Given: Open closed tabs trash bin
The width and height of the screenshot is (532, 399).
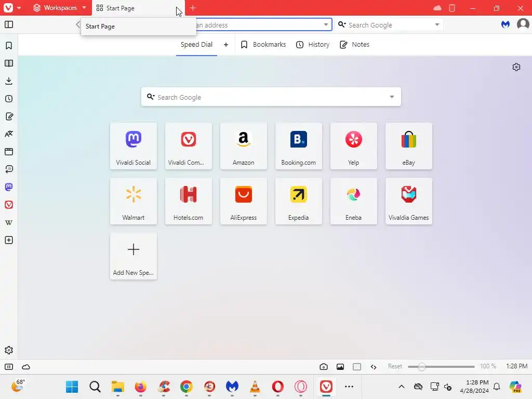Looking at the screenshot, I should (452, 8).
